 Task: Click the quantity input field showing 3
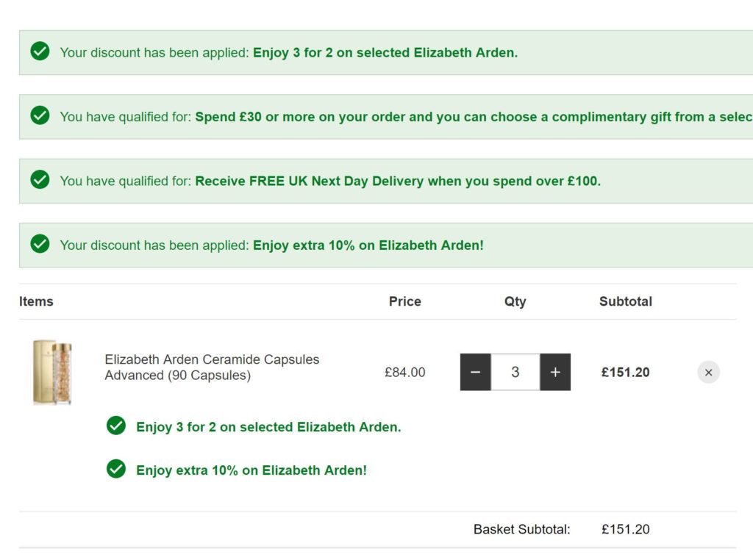point(515,373)
